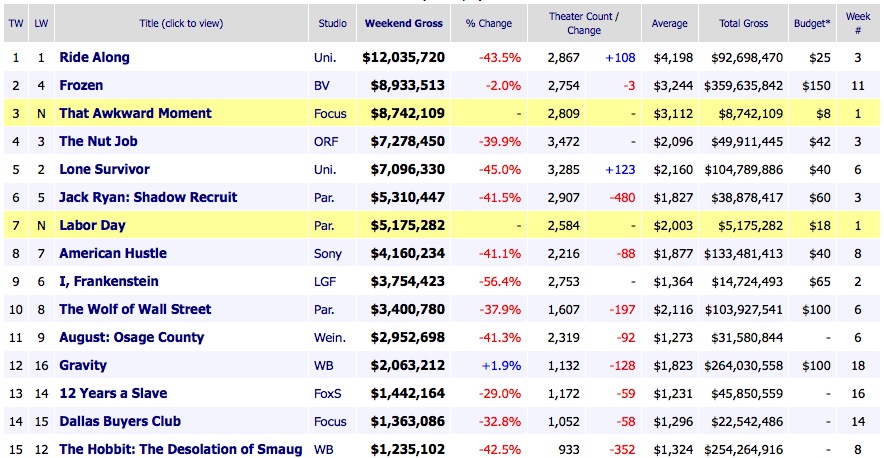Select August: Osage County title
Image resolution: width=884 pixels, height=458 pixels.
(x=131, y=338)
